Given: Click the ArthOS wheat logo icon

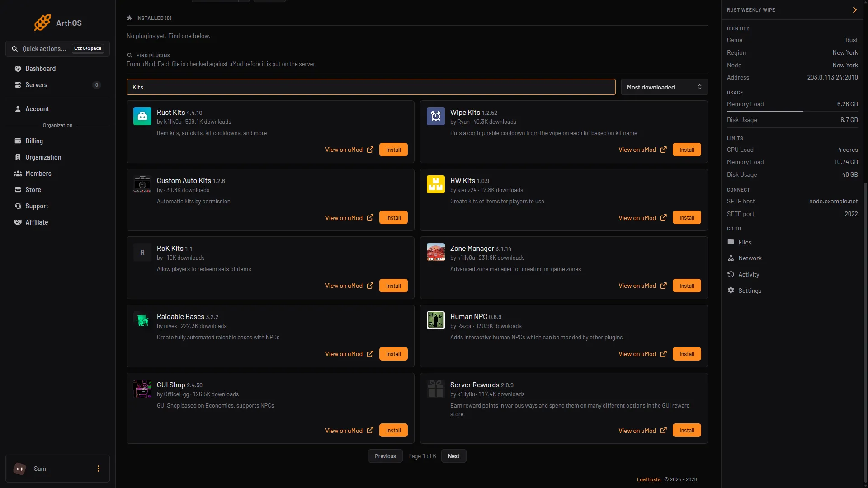Looking at the screenshot, I should tap(42, 23).
